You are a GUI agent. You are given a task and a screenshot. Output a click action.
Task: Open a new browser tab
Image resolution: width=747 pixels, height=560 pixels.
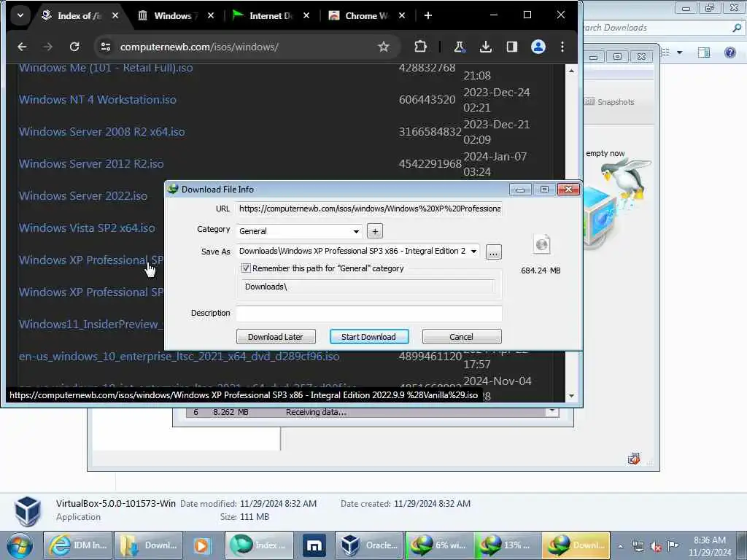[x=427, y=16]
